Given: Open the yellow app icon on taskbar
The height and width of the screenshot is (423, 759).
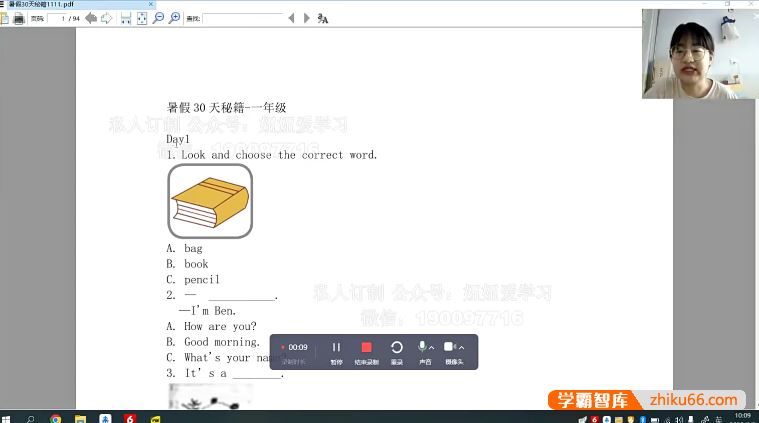Looking at the screenshot, I should [155, 419].
